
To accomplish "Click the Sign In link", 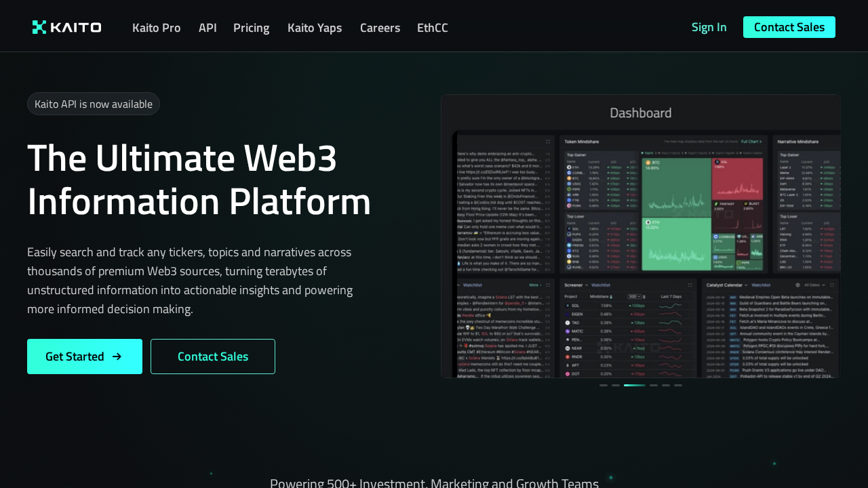I will coord(709,27).
